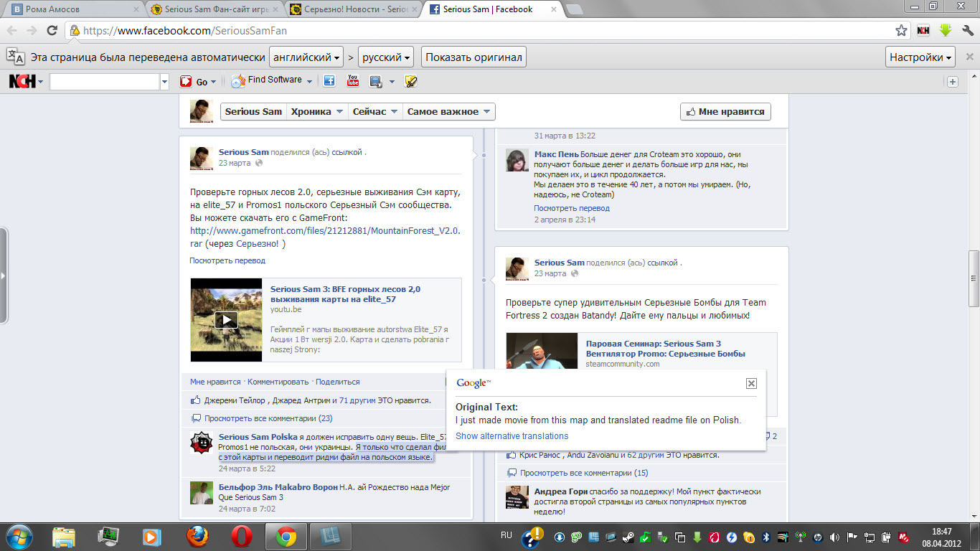The width and height of the screenshot is (980, 551).
Task: Expand the "Самое важное" dropdown
Action: tap(448, 112)
